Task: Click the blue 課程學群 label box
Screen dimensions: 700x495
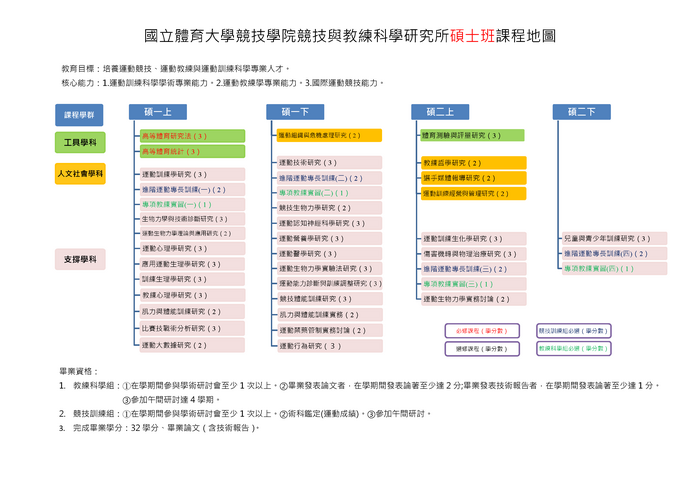Action: [80, 115]
